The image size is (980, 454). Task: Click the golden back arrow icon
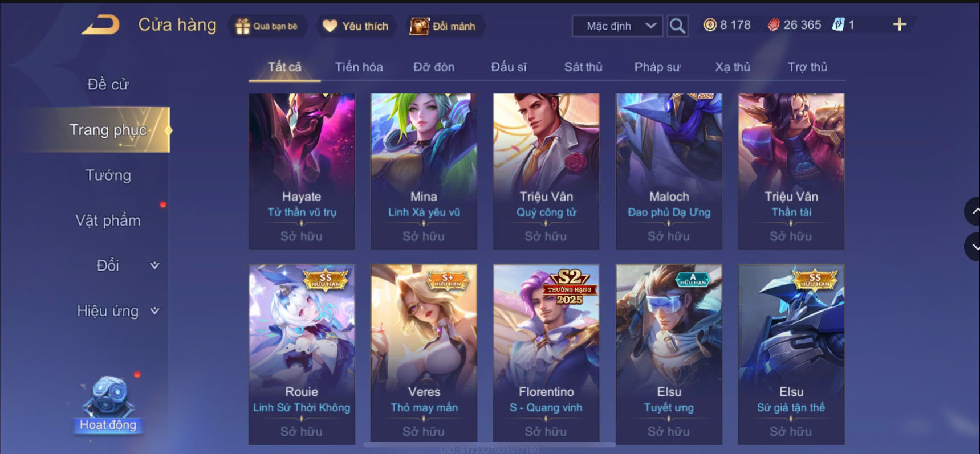[100, 25]
